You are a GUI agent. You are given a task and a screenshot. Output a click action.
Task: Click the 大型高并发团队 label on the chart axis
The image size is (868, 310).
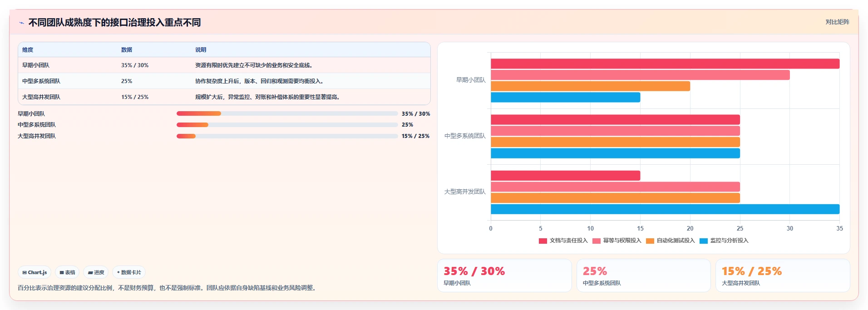tap(465, 192)
